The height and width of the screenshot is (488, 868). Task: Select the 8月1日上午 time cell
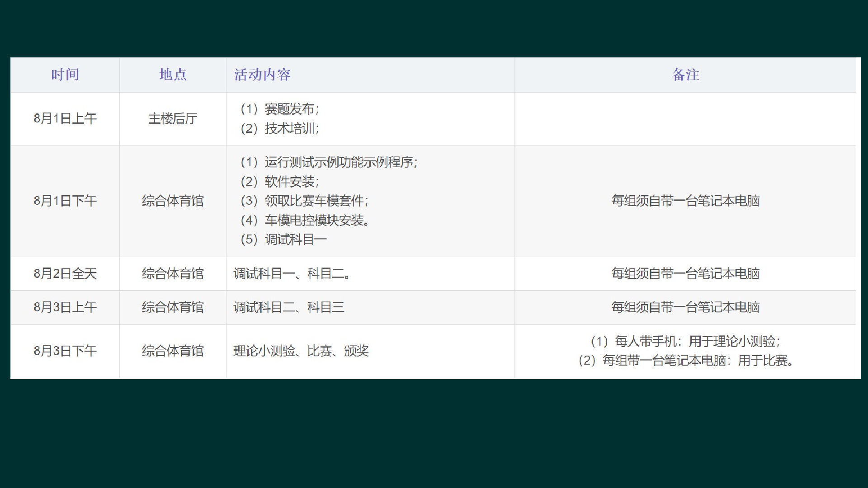tap(65, 119)
